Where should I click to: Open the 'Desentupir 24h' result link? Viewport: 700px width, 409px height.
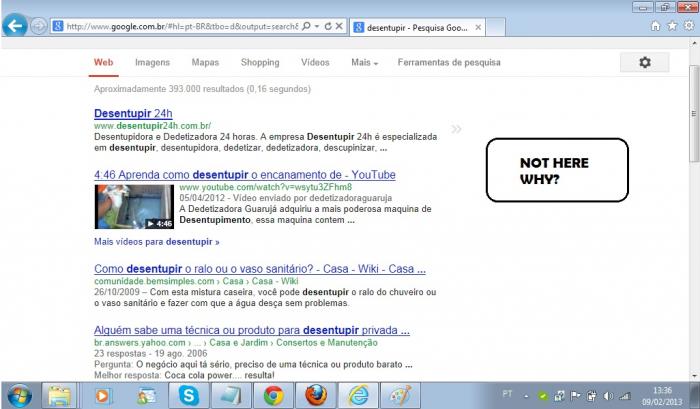tap(133, 113)
